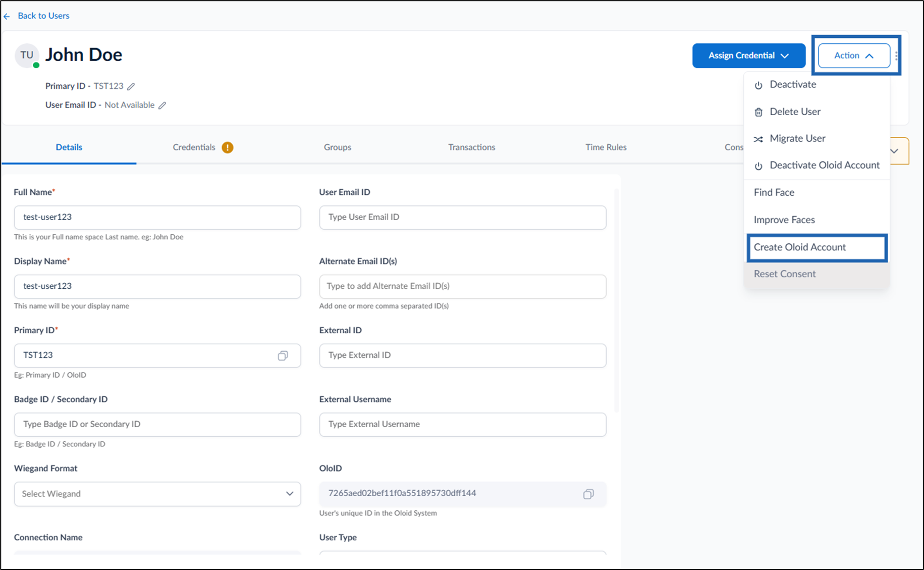Click the John Doe name heading
Viewport: 924px width, 570px height.
84,55
